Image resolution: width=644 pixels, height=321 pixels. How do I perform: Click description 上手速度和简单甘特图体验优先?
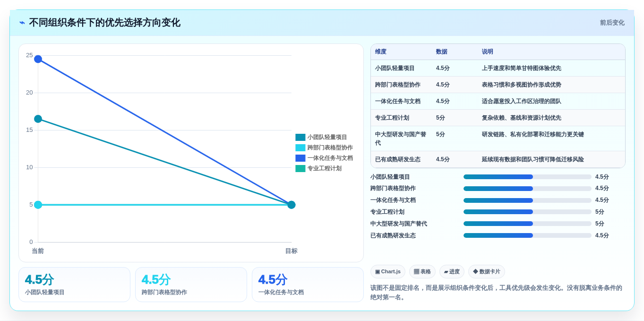(522, 68)
